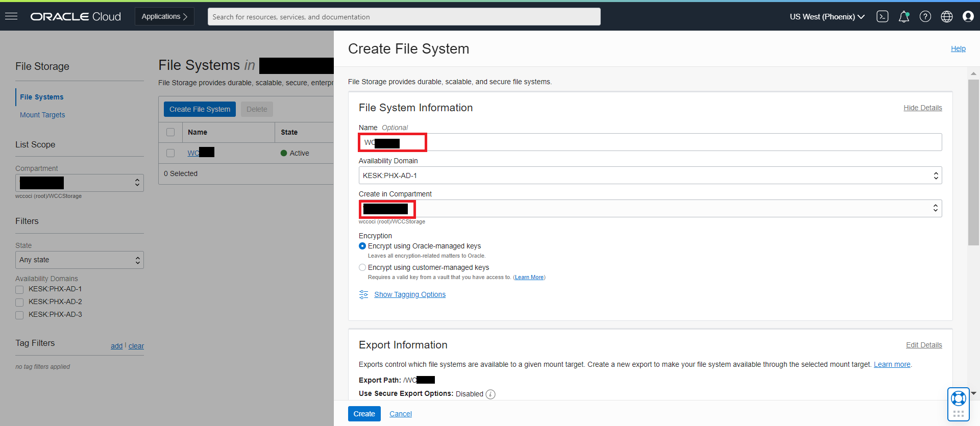Check the KESK:PHX-AD-3 availability domain filter
The width and height of the screenshot is (980, 426).
[19, 315]
